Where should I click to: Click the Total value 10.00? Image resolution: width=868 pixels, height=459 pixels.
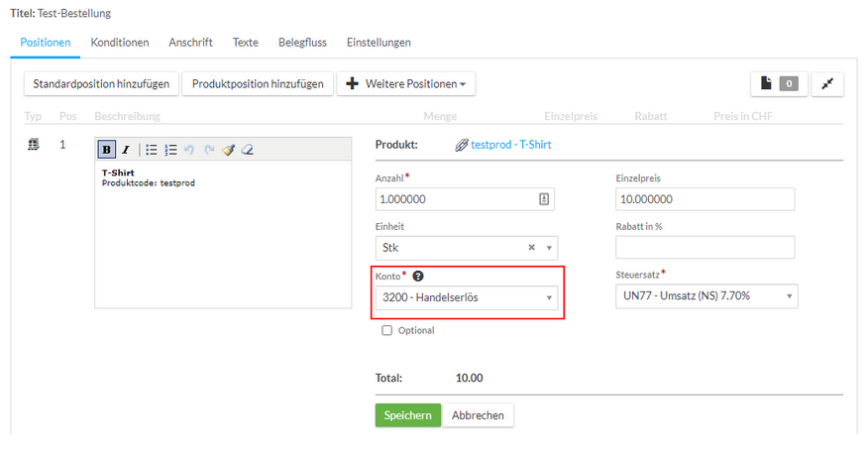tap(470, 378)
